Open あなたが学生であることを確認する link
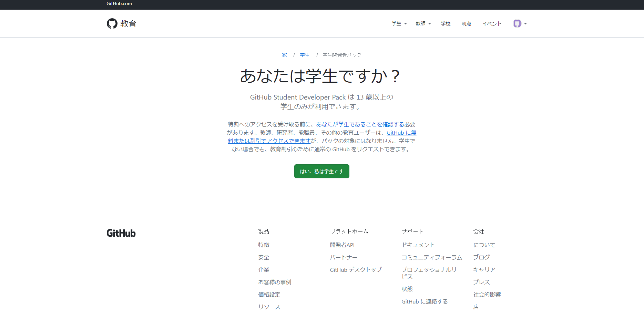Screen dimensions: 644x319 click(x=360, y=124)
